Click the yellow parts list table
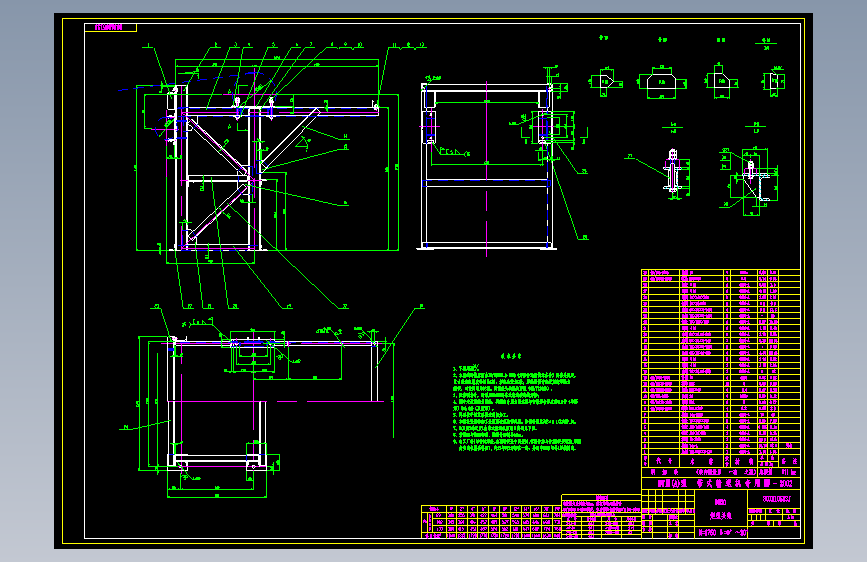Screen dimensions: 867x562 coord(720,368)
